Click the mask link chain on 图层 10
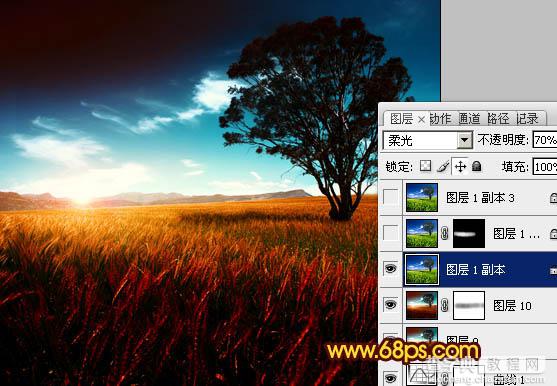The height and width of the screenshot is (386, 557). tap(444, 305)
